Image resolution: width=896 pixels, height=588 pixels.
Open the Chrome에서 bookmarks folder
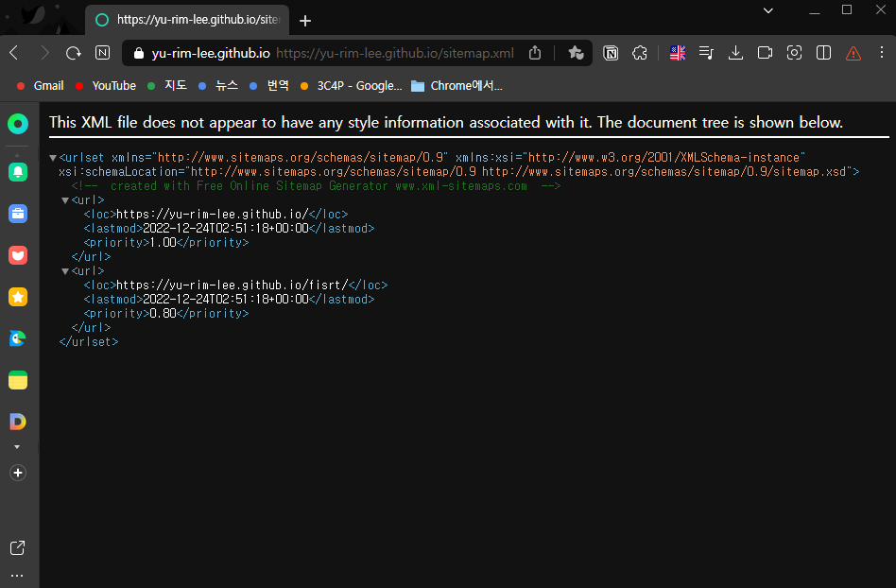457,86
